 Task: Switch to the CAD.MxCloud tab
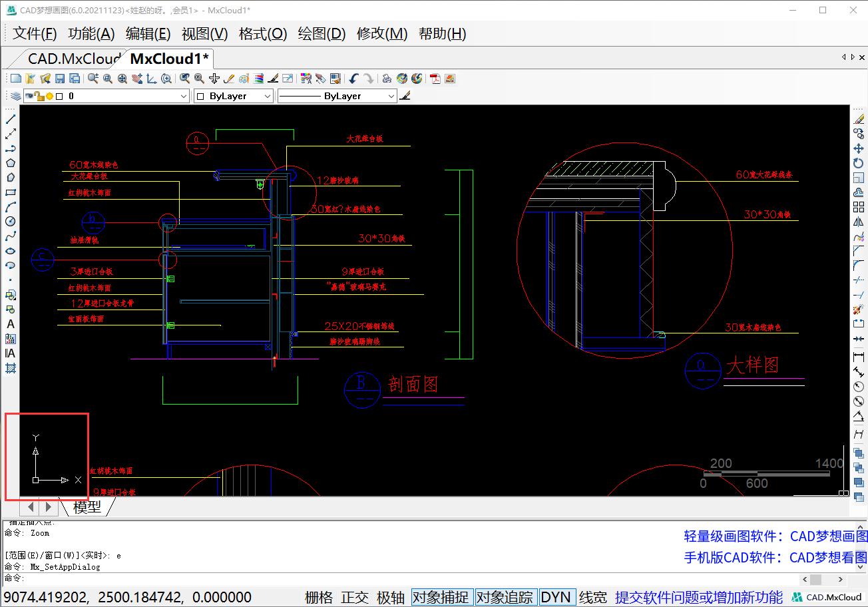click(x=73, y=59)
